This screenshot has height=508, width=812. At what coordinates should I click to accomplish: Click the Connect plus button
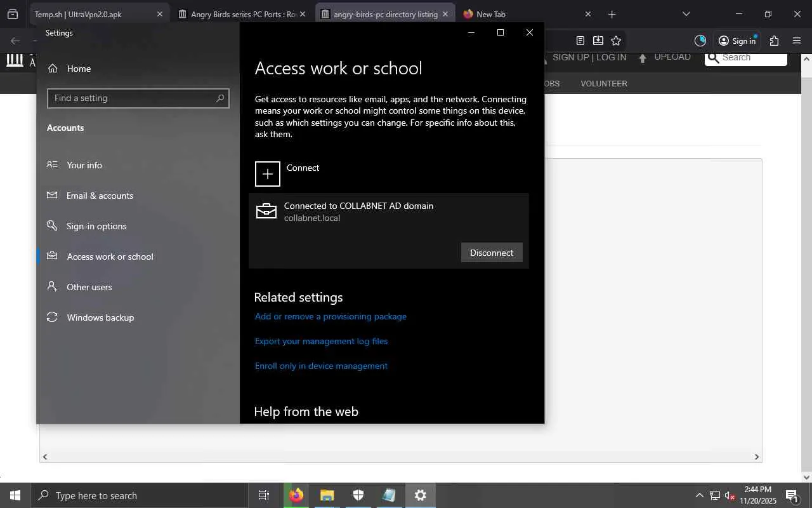(x=267, y=174)
